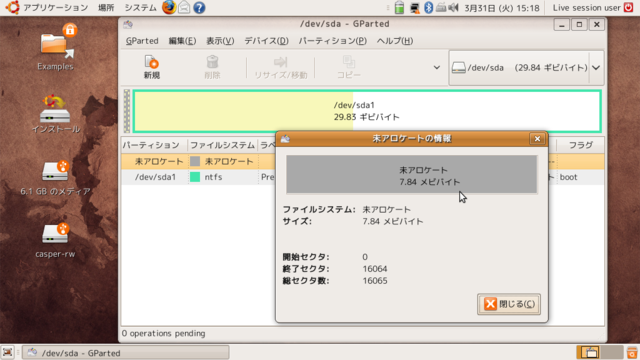The width and height of the screenshot is (640, 360).
Task: Click the New partition toolbar icon
Action: point(151,67)
